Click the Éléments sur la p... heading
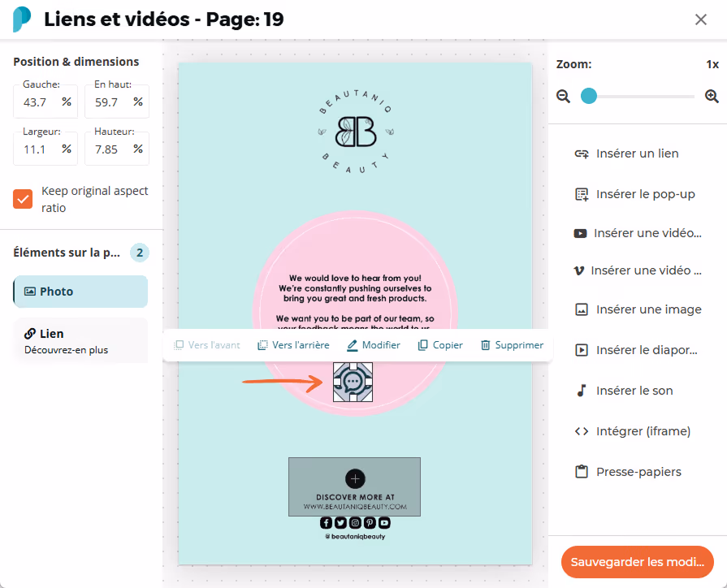 [x=67, y=253]
